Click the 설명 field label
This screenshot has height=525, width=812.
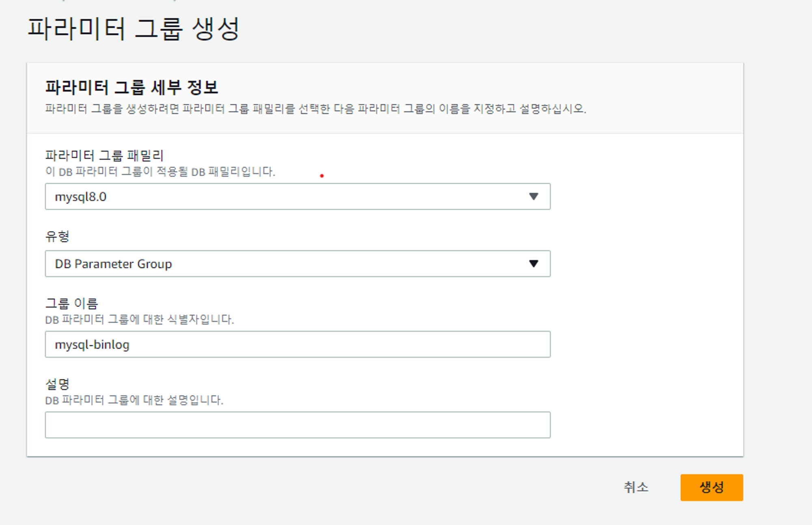pyautogui.click(x=57, y=384)
